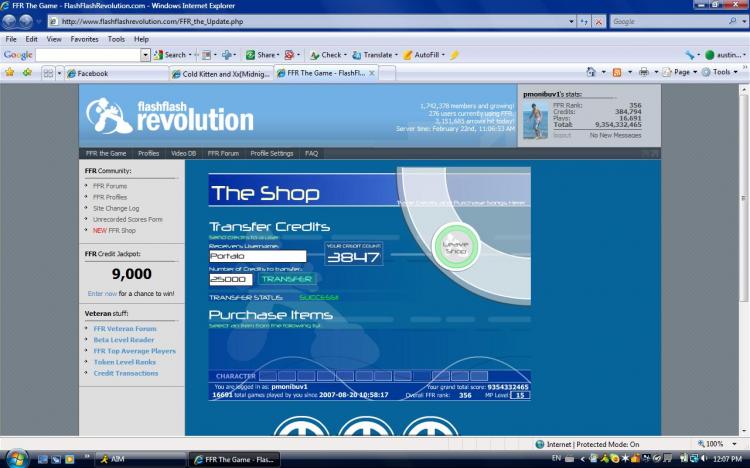Screen dimensions: 750x468
Task: Click the Google toolbar AutoFill button
Action: pos(422,55)
